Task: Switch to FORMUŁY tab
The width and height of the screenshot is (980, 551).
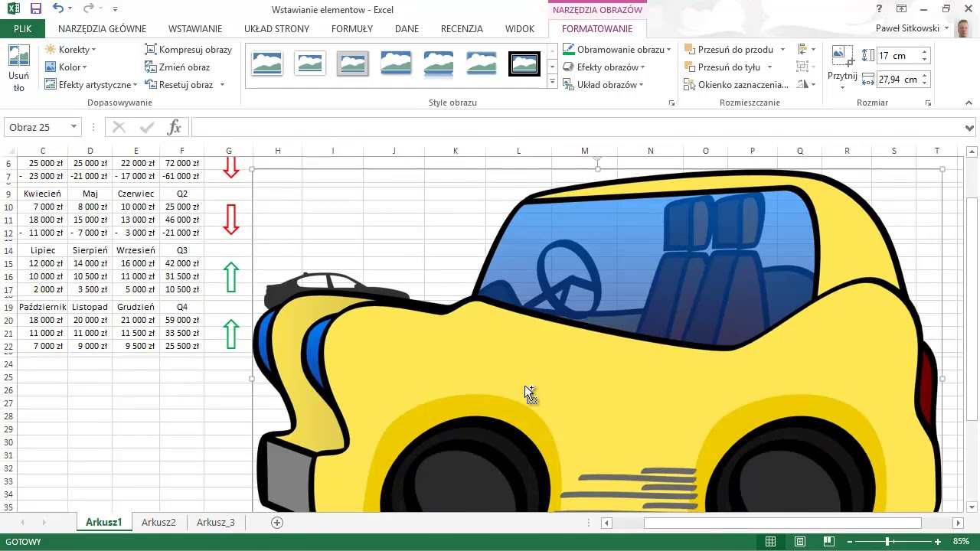Action: (352, 28)
